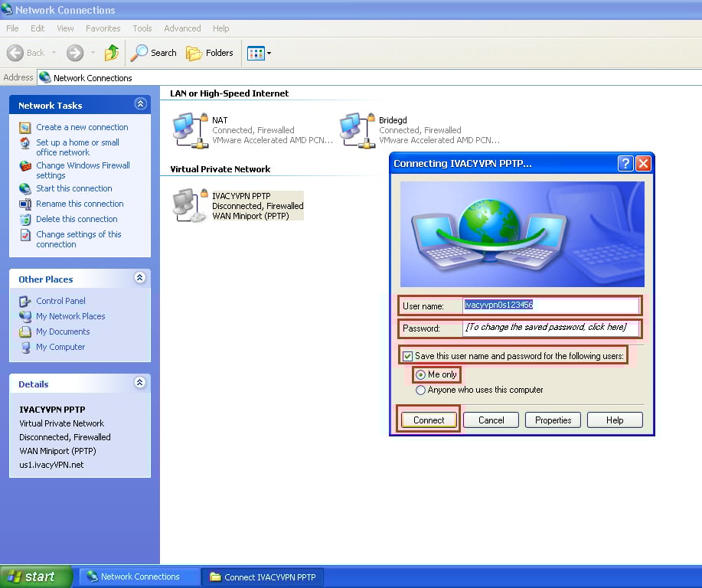Click the Folders toolbar icon
Image resolution: width=702 pixels, height=588 pixels.
tap(194, 53)
